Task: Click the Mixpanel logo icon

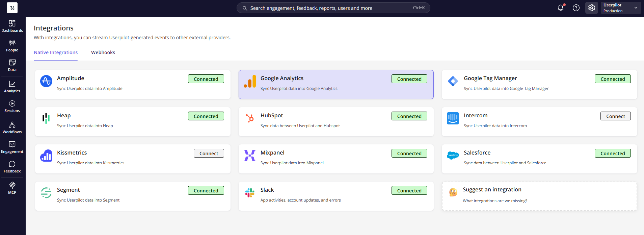Action: click(250, 156)
